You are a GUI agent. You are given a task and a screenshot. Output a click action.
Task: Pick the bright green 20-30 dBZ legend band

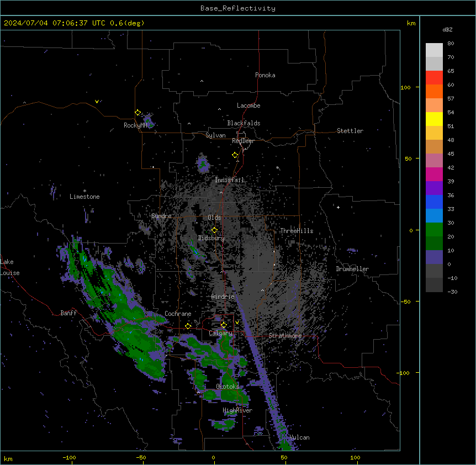point(434,230)
